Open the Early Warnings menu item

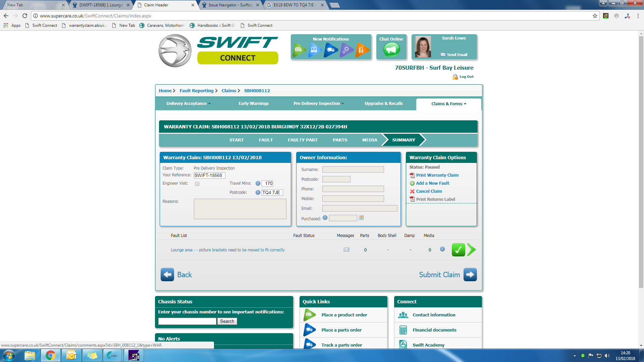pyautogui.click(x=254, y=104)
